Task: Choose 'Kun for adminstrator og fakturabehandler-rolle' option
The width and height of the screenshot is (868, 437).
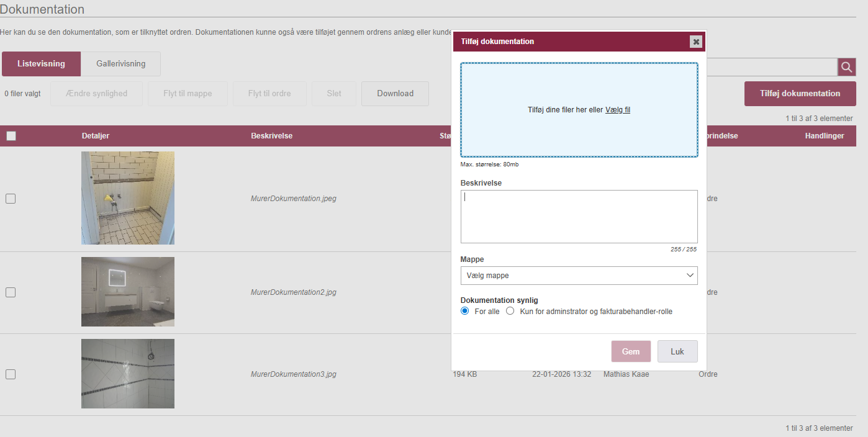Action: [x=510, y=312]
